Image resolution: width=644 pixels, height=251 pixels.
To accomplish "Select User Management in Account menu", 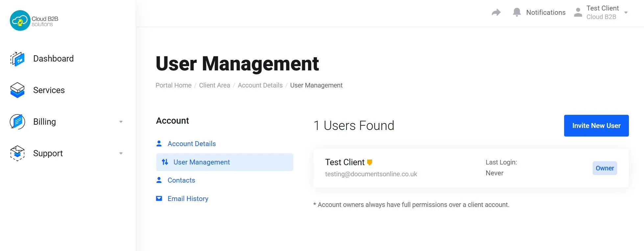I will [x=225, y=162].
